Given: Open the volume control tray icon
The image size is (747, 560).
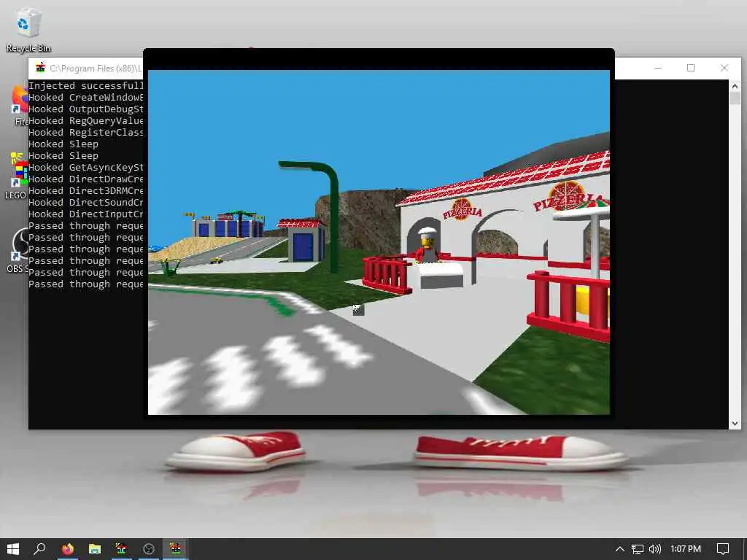Looking at the screenshot, I should pyautogui.click(x=655, y=549).
